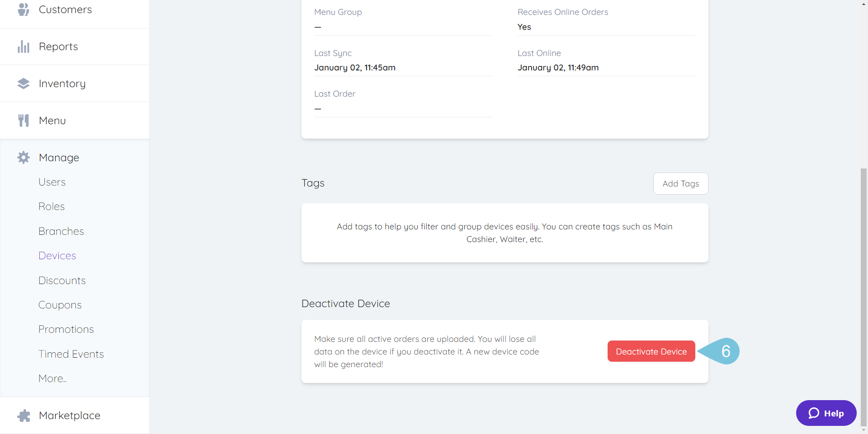Open Reports via the bar chart icon
This screenshot has height=434, width=868.
[24, 46]
